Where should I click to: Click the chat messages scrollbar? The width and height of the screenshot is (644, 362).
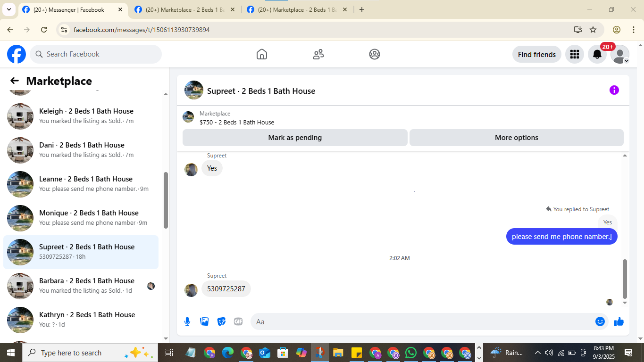625,279
